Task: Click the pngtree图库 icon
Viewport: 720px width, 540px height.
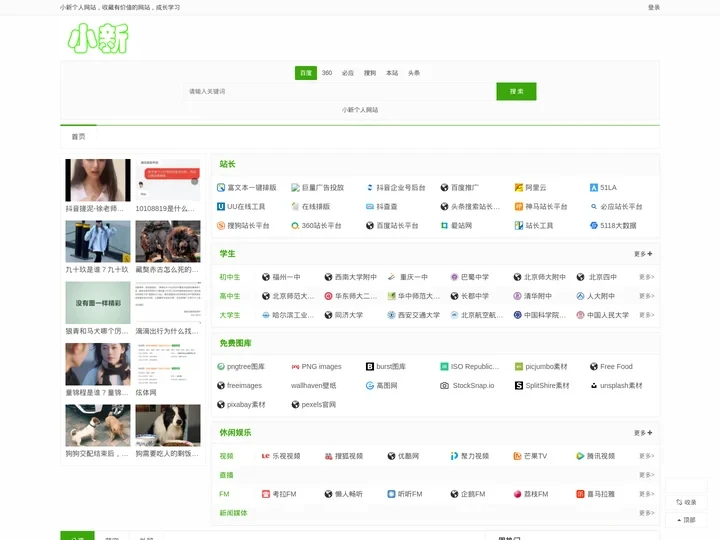Action: coord(220,366)
